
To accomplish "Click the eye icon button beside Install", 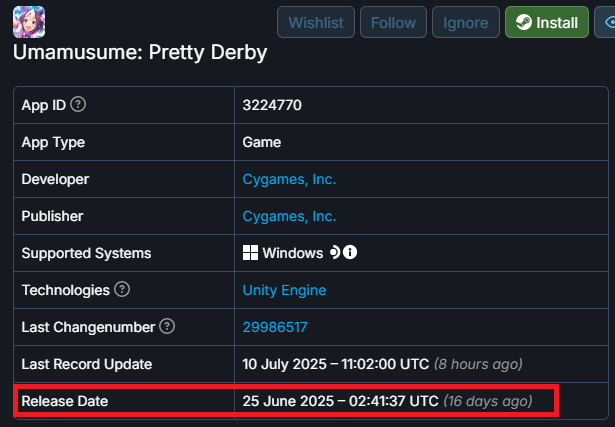I will pos(606,22).
